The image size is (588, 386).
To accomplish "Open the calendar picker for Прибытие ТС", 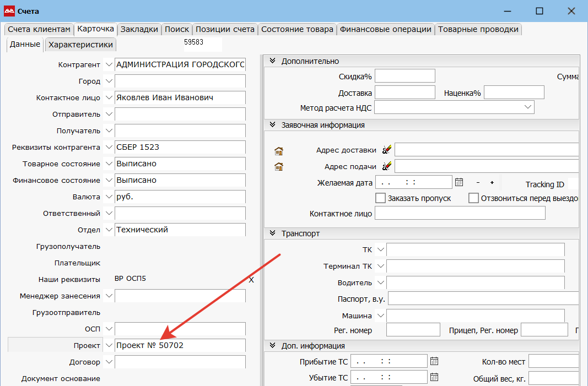I will coord(434,361).
